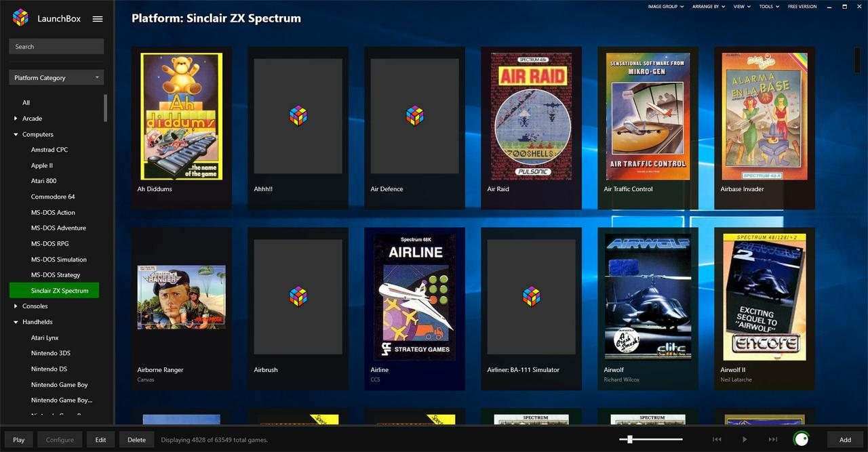The width and height of the screenshot is (868, 452).
Task: Click the Airline: BA-111 Simulator title text
Action: click(x=524, y=370)
